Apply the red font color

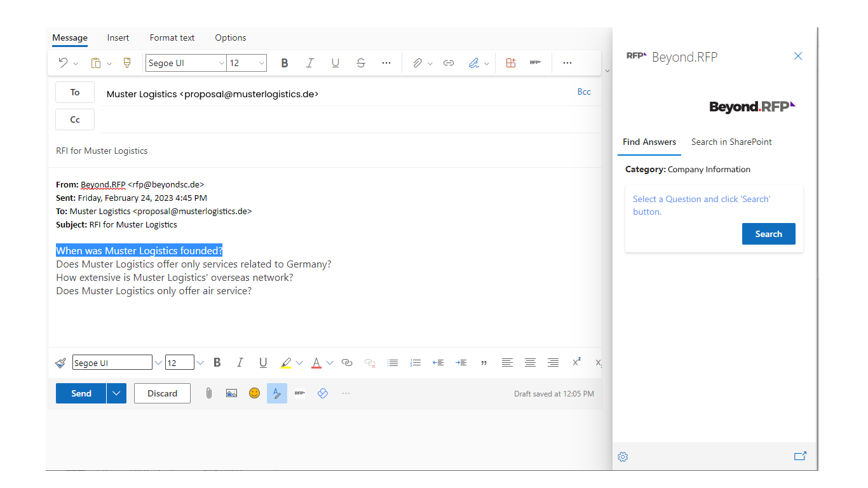[316, 363]
